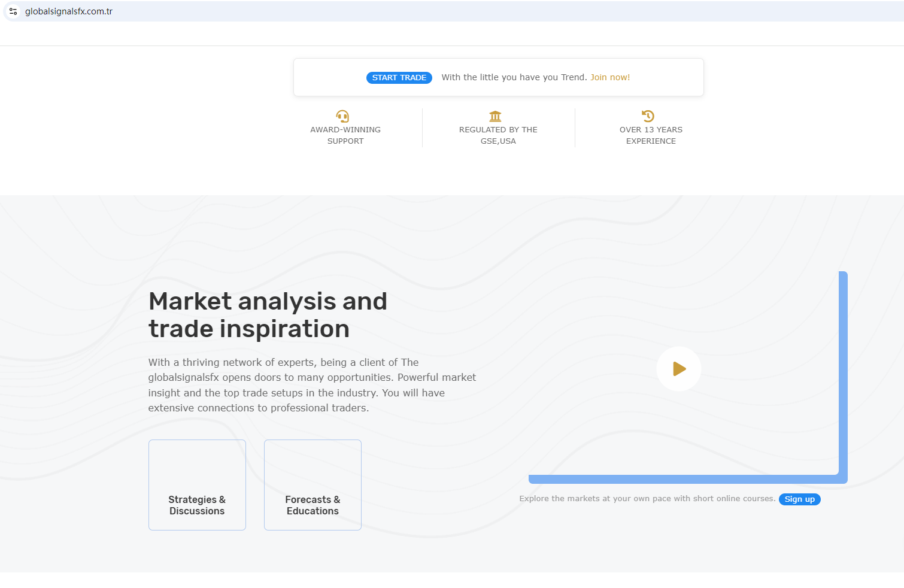Click the "Market analysis and trade inspiration" heading

tap(268, 315)
